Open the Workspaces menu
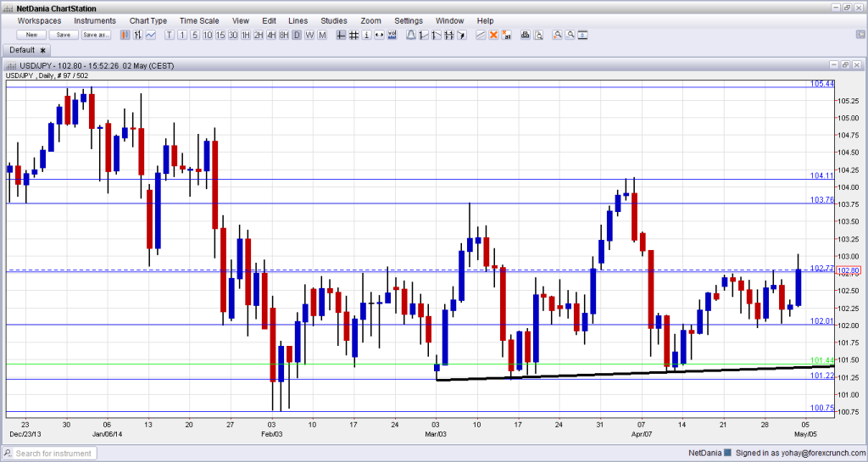The height and width of the screenshot is (462, 868). tap(39, 20)
